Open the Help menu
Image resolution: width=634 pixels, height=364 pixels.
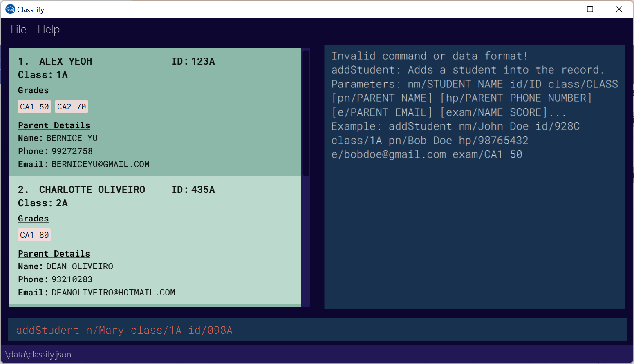[49, 29]
